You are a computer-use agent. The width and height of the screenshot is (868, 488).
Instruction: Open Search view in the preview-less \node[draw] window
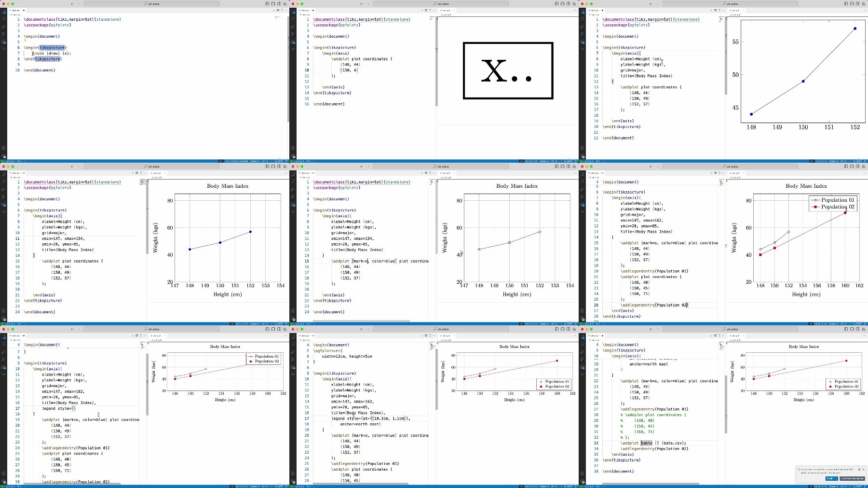click(x=4, y=19)
